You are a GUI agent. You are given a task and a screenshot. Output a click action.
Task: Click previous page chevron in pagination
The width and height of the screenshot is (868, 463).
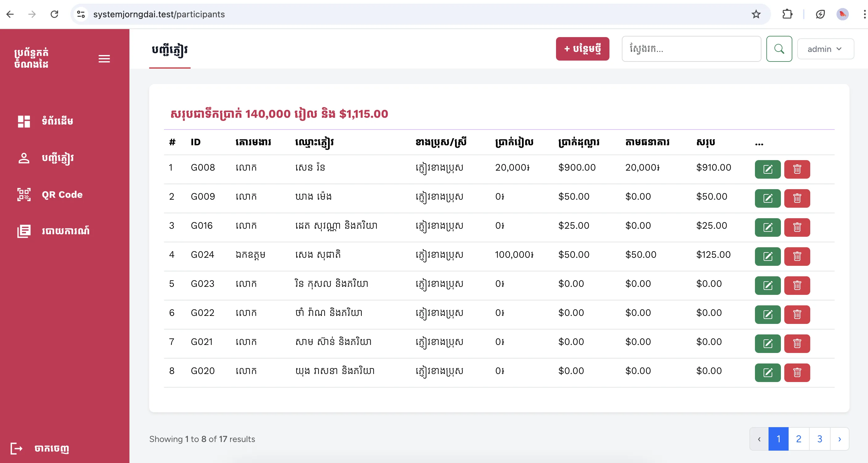click(x=759, y=439)
